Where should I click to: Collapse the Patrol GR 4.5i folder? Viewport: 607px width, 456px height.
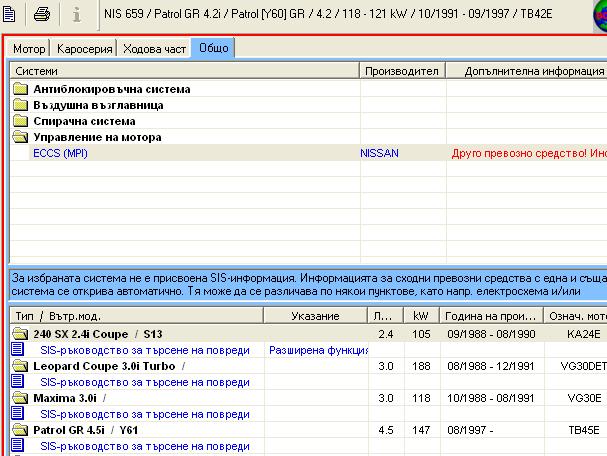pos(20,430)
